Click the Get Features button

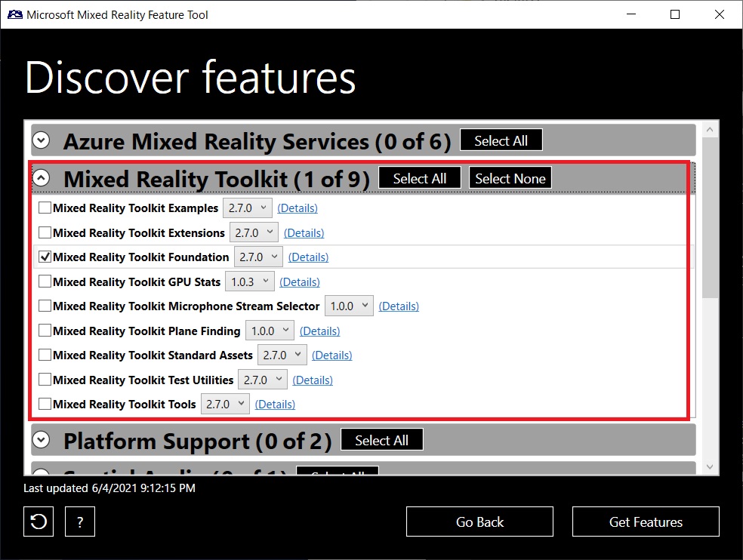point(646,522)
